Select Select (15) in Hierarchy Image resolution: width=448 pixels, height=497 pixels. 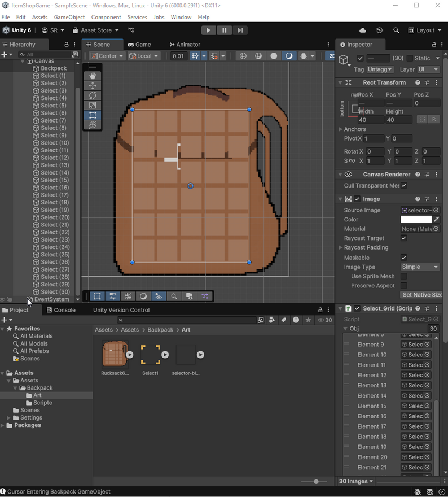tap(55, 180)
